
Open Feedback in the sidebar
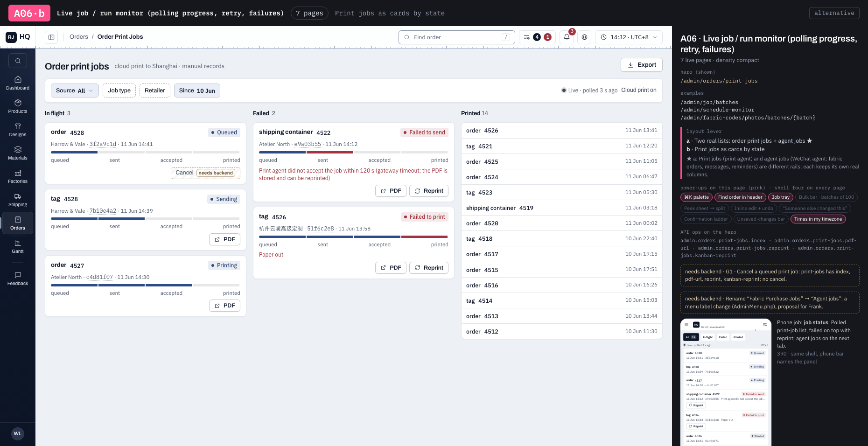tap(18, 279)
